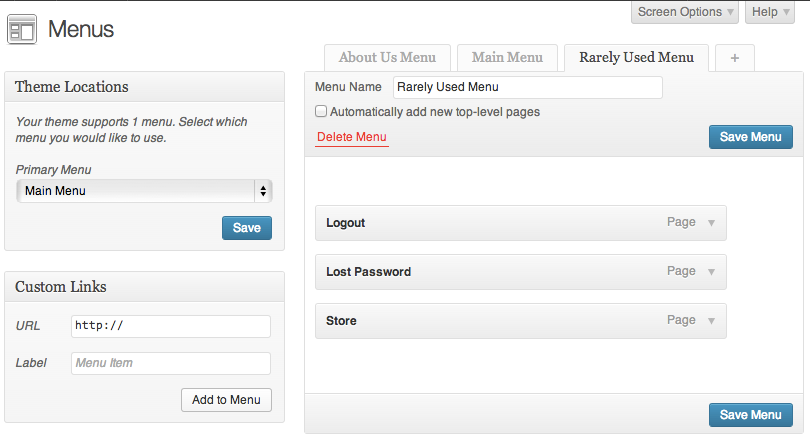Image resolution: width=810 pixels, height=440 pixels.
Task: Enable automatically add new top-level pages
Action: (321, 112)
